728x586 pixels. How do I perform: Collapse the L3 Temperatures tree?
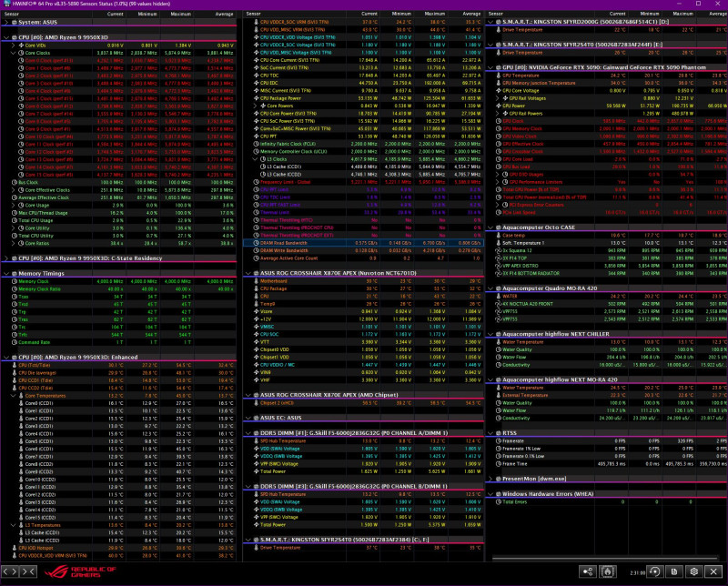(x=14, y=525)
